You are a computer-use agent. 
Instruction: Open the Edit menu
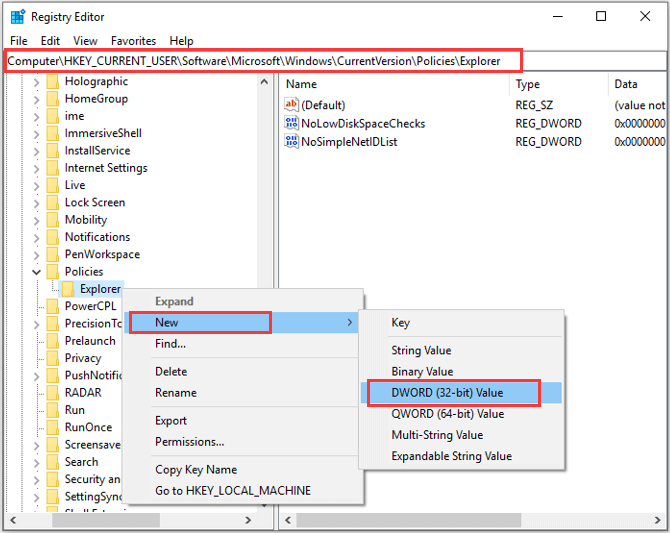50,41
